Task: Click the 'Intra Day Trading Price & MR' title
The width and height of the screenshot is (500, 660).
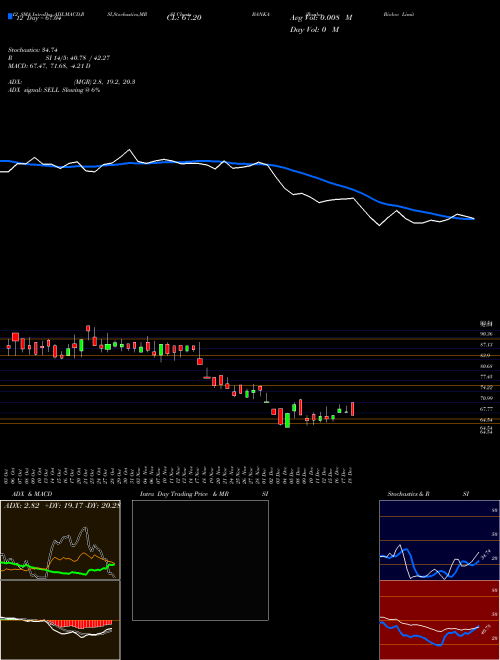Action: click(184, 494)
